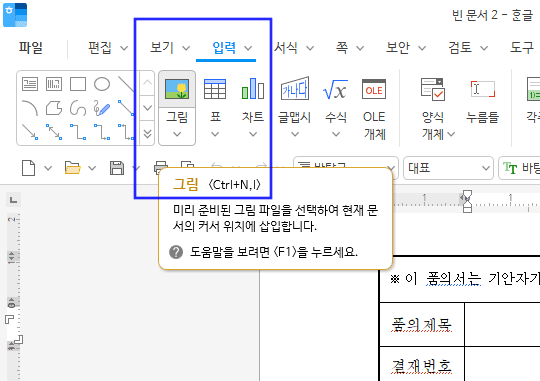Open the recent files arrow
Image resolution: width=540 pixels, height=381 pixels.
point(92,168)
